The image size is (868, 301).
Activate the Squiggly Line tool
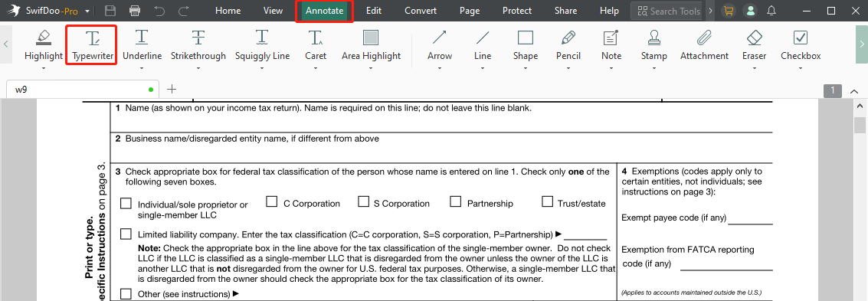(263, 45)
